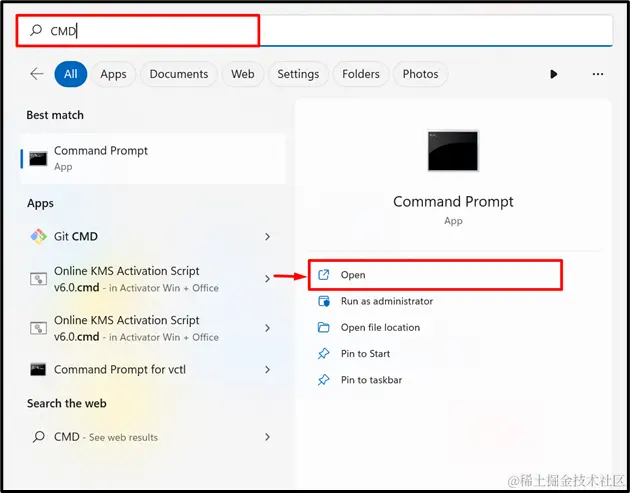This screenshot has width=630, height=493.
Task: Click the second Online KMS Activation Script icon
Action: click(x=38, y=328)
